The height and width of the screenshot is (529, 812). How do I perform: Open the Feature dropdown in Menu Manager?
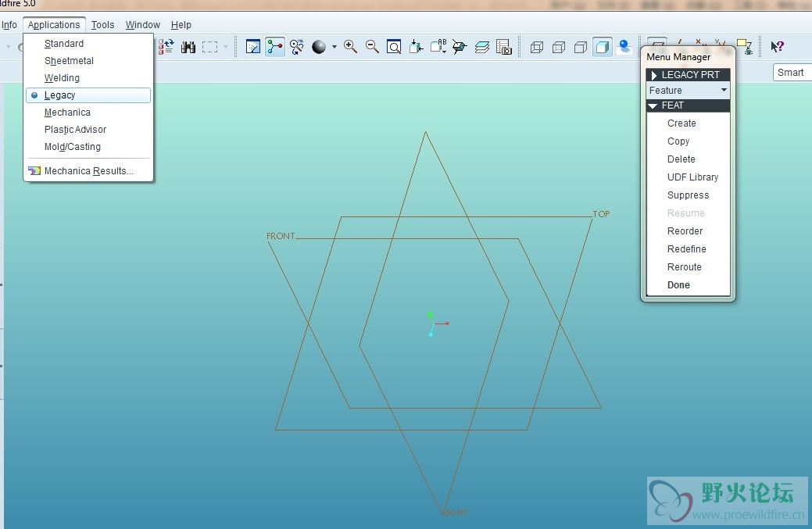(x=689, y=90)
